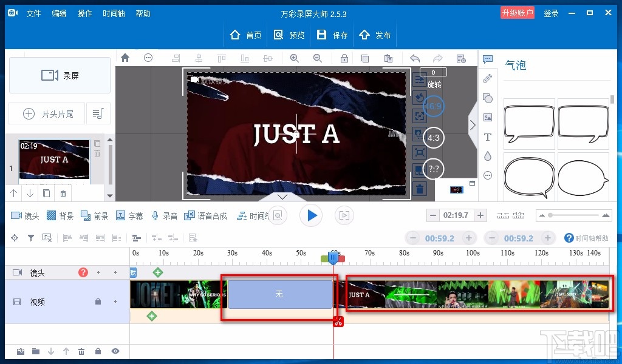Open the 镜头 camera tab
The width and height of the screenshot is (622, 364).
[25, 216]
